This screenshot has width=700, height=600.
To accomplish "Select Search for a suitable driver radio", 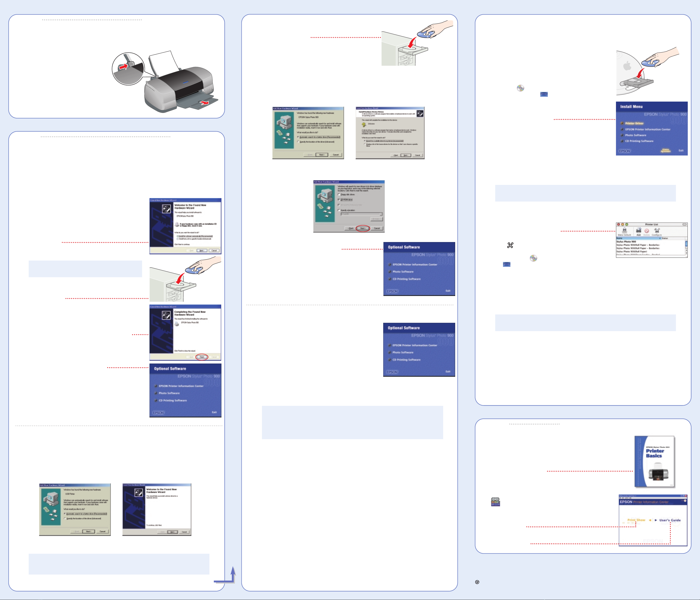I will [x=364, y=141].
